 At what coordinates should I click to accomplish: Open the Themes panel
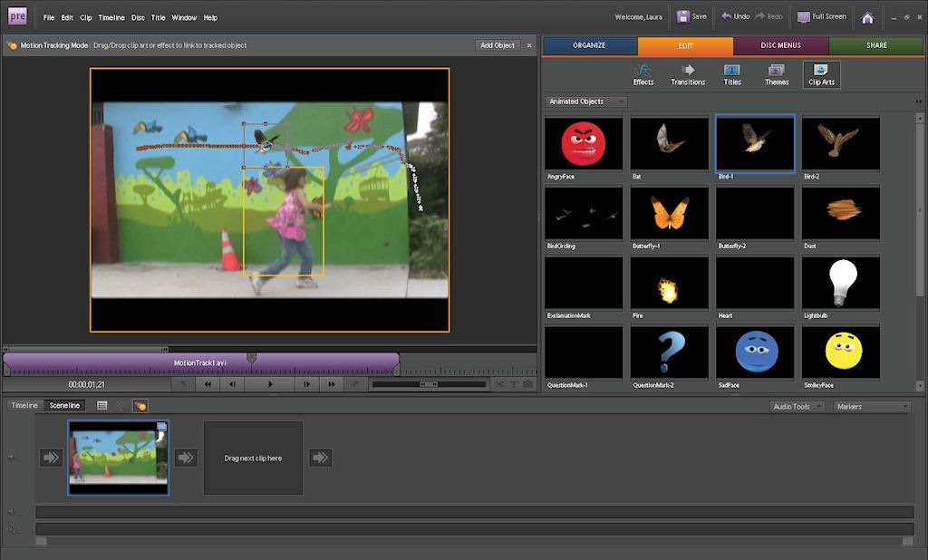click(x=777, y=74)
